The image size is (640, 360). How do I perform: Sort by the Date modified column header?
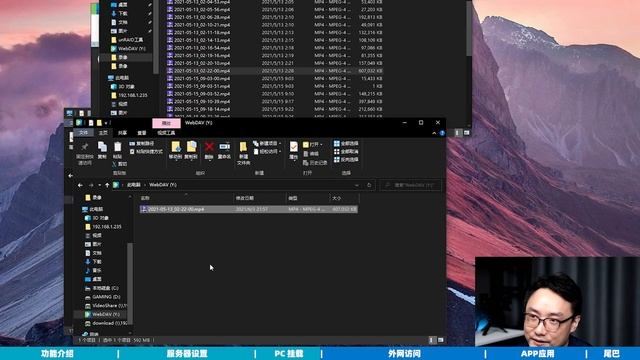click(x=260, y=198)
